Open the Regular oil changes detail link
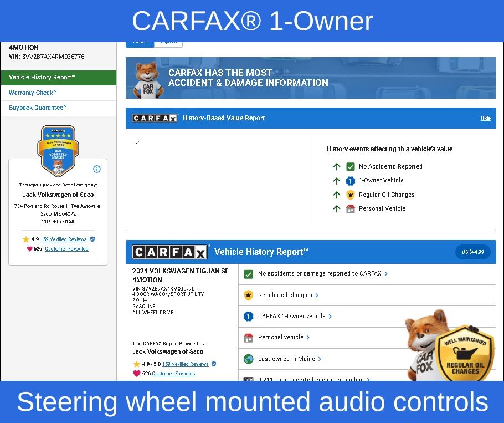Image resolution: width=504 pixels, height=423 pixels. point(285,295)
